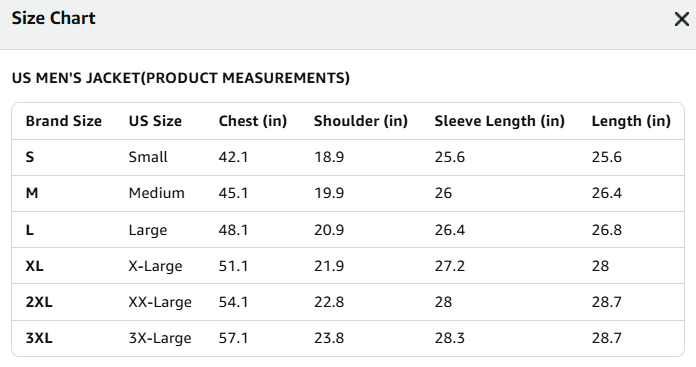Click the Shoulder (in) column header
This screenshot has height=367, width=696.
tap(360, 121)
